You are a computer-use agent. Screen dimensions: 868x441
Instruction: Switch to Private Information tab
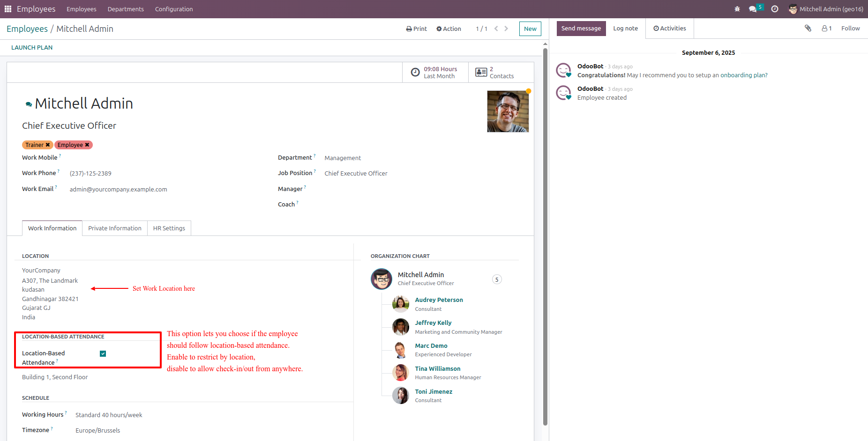115,228
